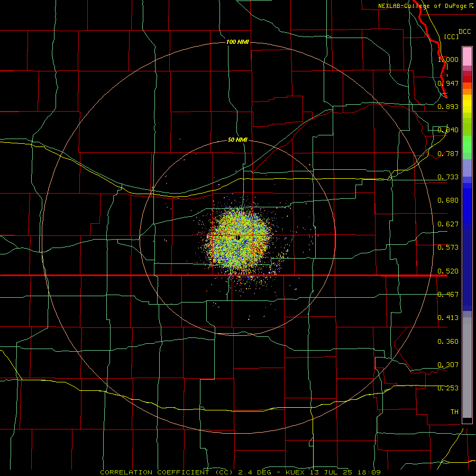Select the red swatch in the color scale
This screenshot has height=476, width=476.
point(467,79)
